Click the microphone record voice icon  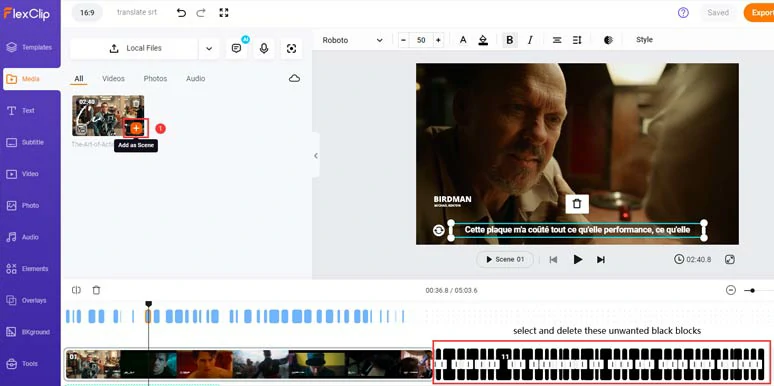(x=264, y=48)
